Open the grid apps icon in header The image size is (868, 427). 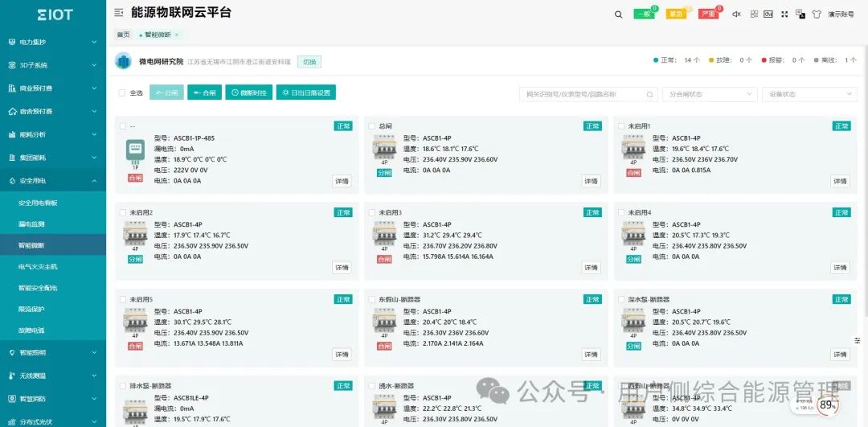(x=754, y=14)
